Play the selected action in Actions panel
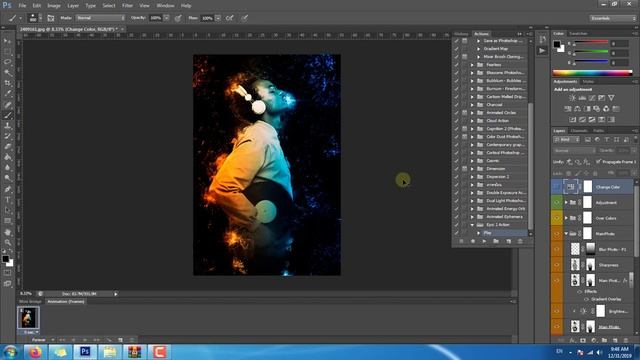The height and width of the screenshot is (360, 640). [484, 241]
